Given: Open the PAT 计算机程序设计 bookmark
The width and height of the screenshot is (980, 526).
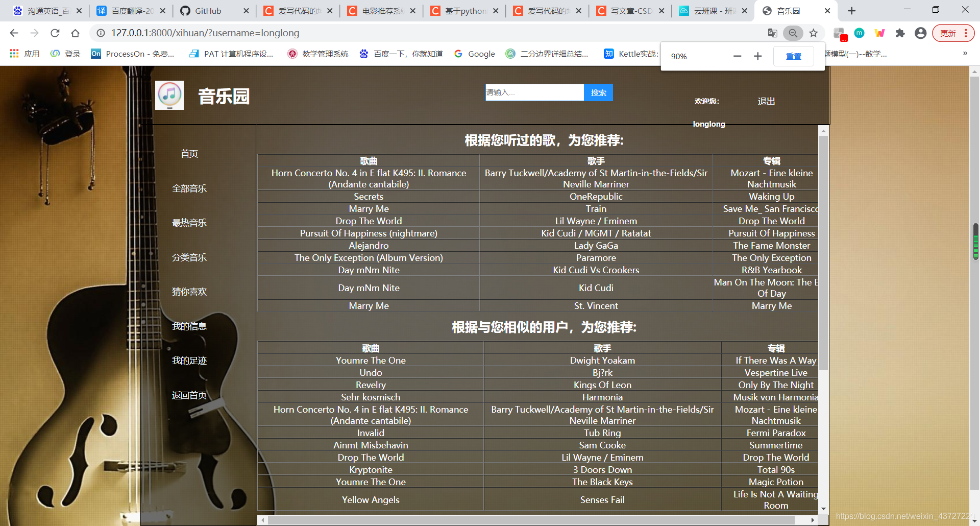Looking at the screenshot, I should 231,54.
